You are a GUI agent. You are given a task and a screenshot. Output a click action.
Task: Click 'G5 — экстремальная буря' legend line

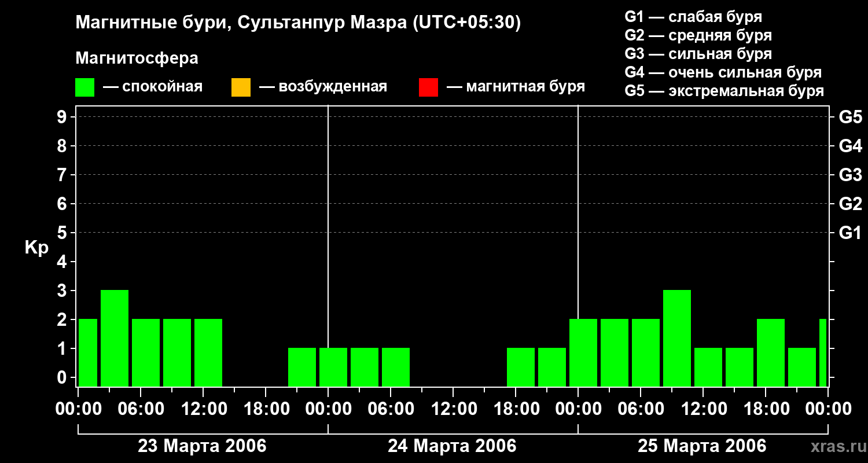(x=724, y=91)
